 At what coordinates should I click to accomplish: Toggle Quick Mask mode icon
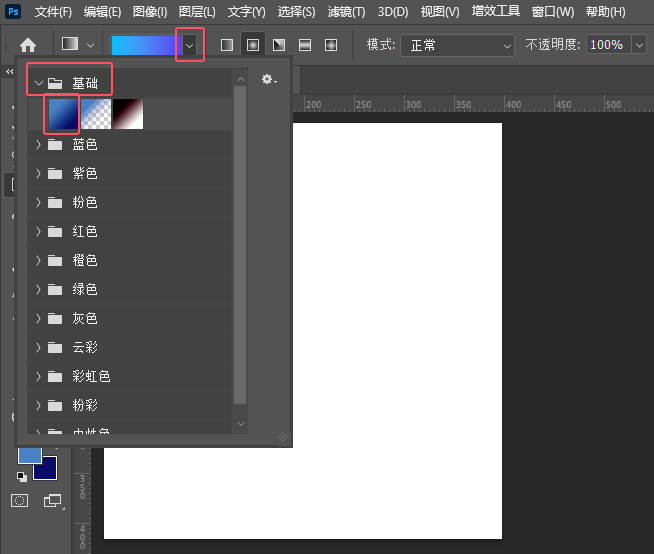[20, 501]
